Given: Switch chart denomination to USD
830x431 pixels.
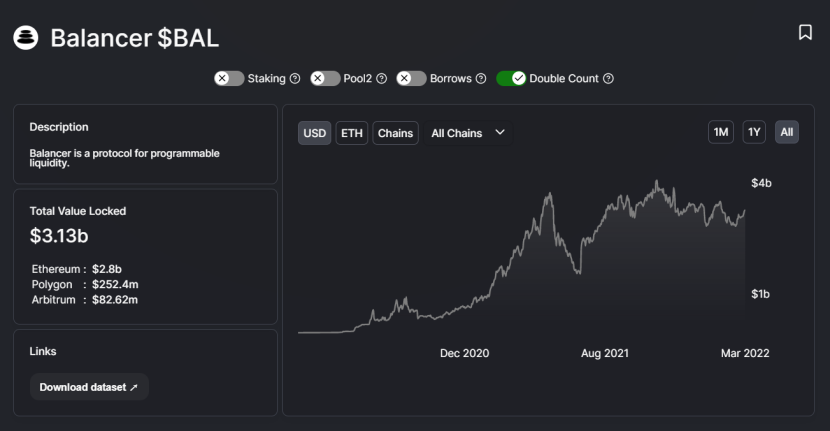Looking at the screenshot, I should tap(315, 133).
